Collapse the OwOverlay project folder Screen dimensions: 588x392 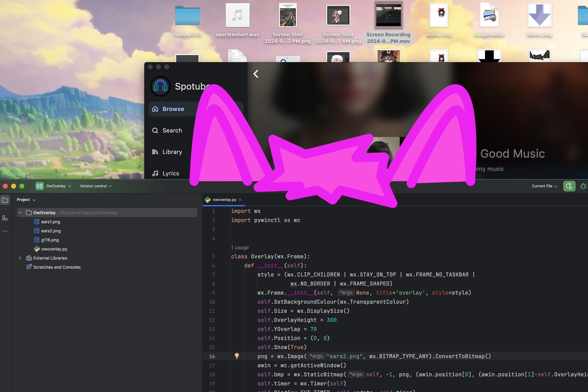coord(20,213)
